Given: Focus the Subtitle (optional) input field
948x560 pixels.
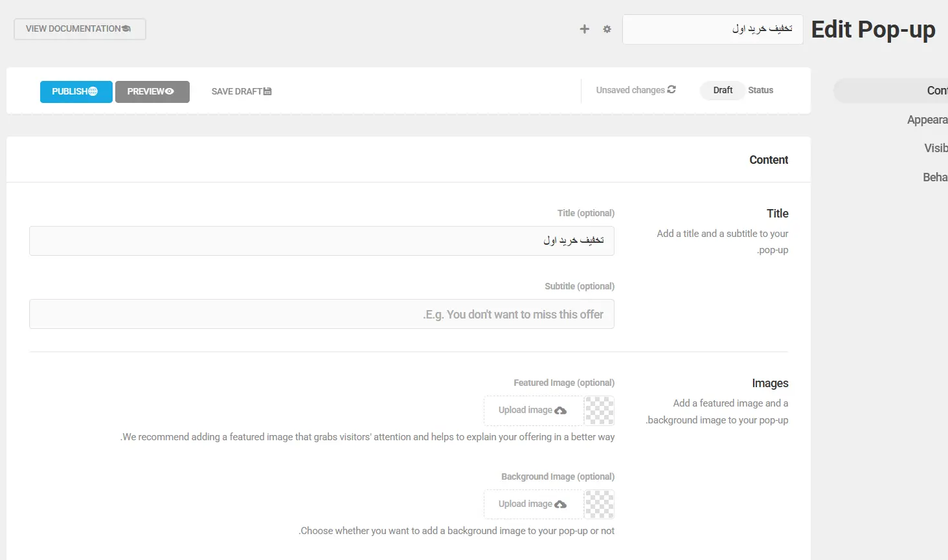Looking at the screenshot, I should (322, 314).
